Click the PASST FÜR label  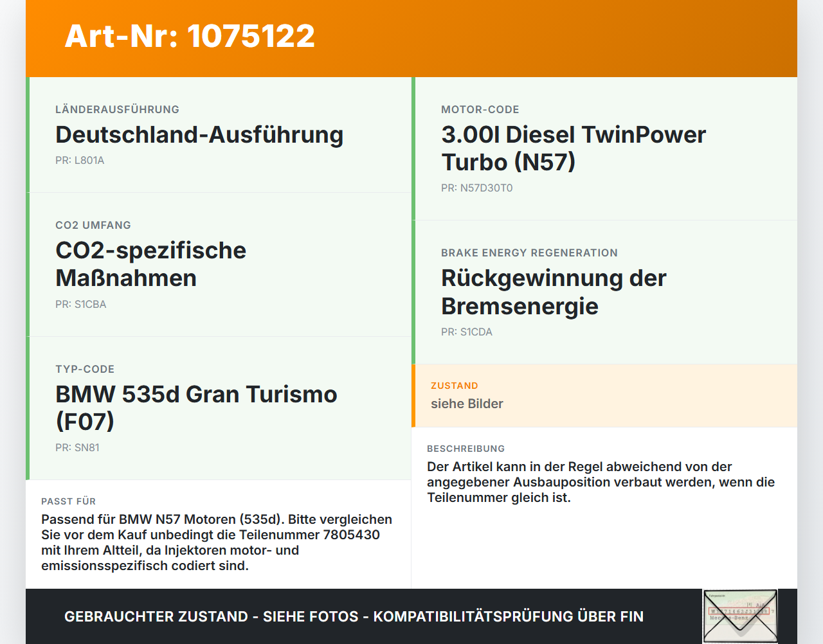[x=68, y=501]
